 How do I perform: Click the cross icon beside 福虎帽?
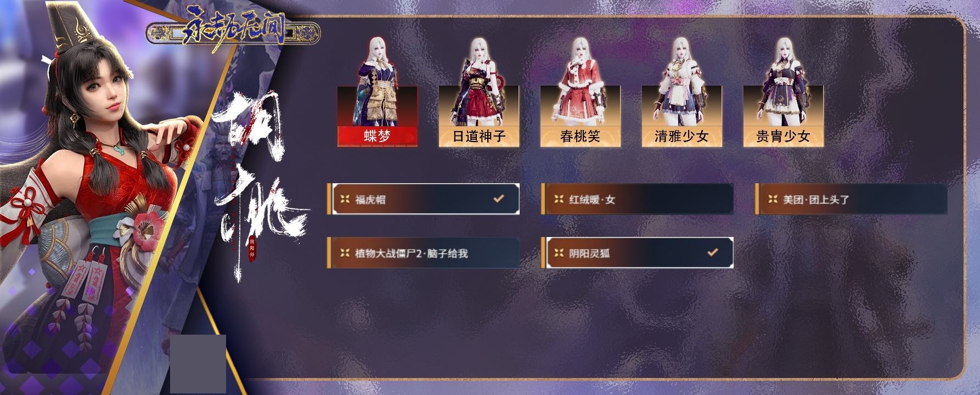pos(345,200)
